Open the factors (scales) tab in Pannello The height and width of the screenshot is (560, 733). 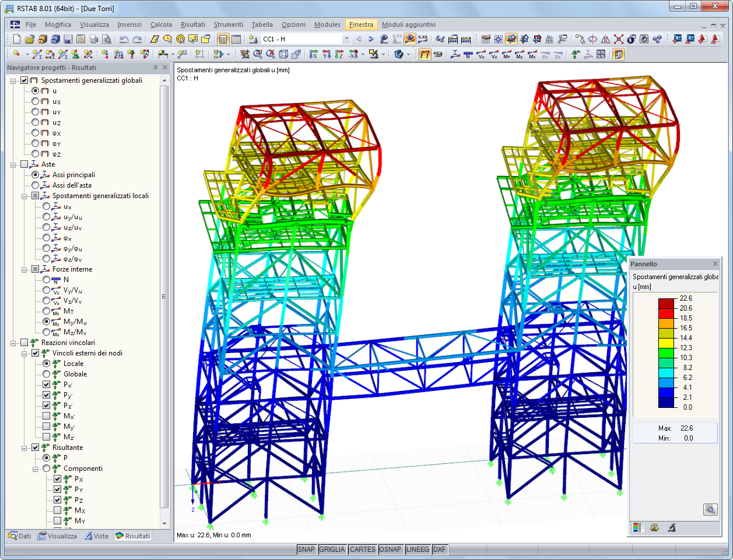coord(654,527)
